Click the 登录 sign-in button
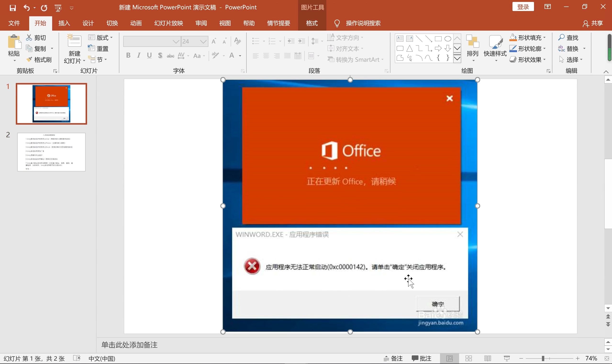The image size is (612, 364). tap(523, 7)
